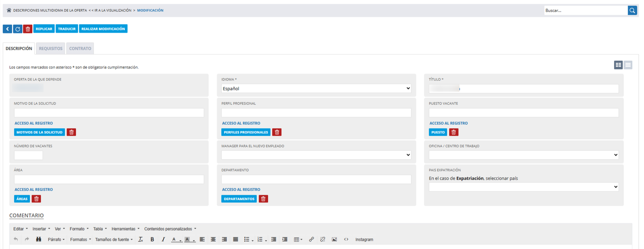Image resolution: width=644 pixels, height=249 pixels.
Task: Open the text color picker arrow
Action: (180, 240)
